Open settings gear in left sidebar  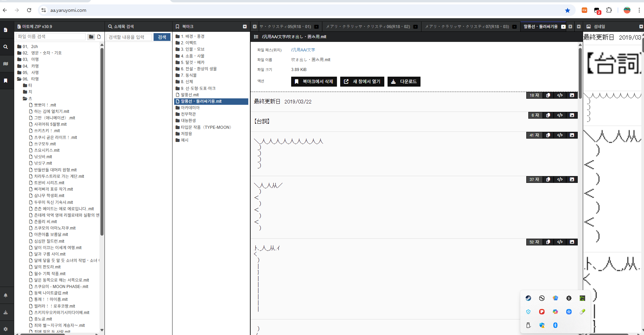click(6, 329)
